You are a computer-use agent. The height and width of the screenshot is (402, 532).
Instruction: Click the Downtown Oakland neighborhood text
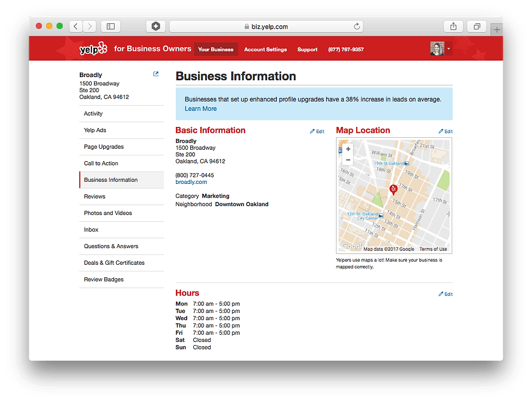click(x=242, y=205)
